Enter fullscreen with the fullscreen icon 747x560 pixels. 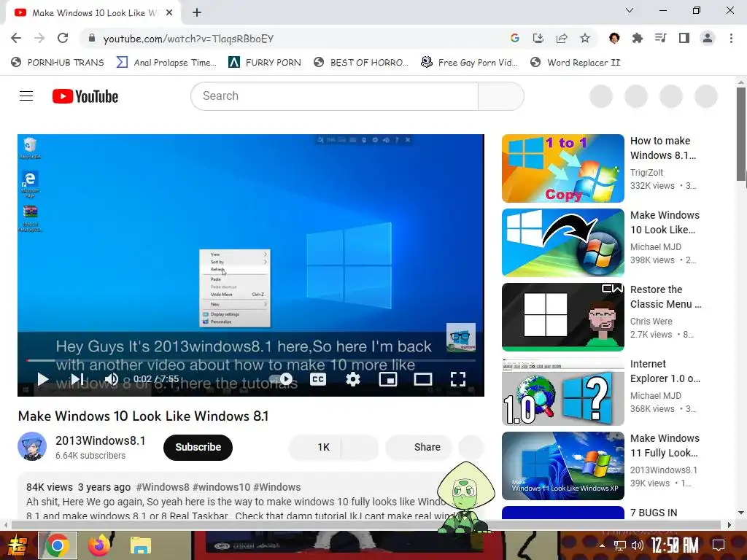[458, 379]
